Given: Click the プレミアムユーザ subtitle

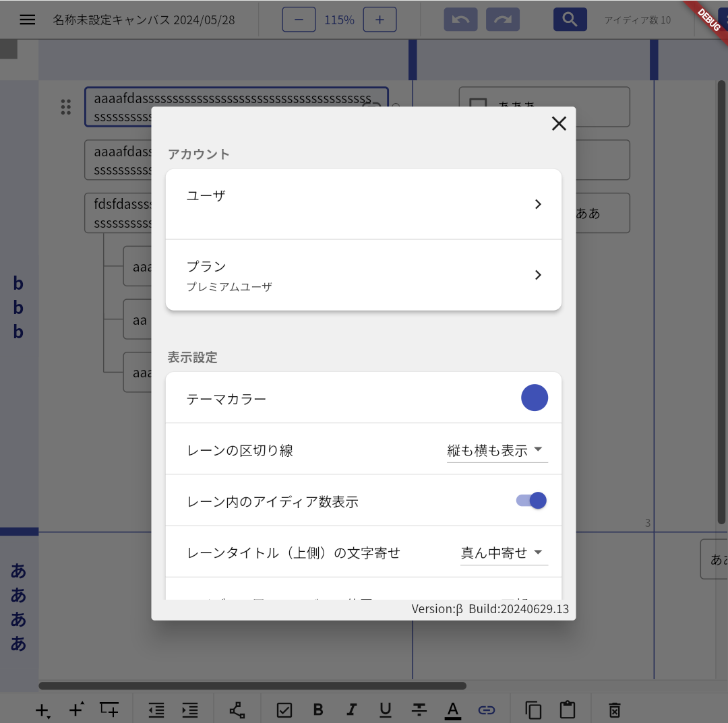Looking at the screenshot, I should [229, 287].
